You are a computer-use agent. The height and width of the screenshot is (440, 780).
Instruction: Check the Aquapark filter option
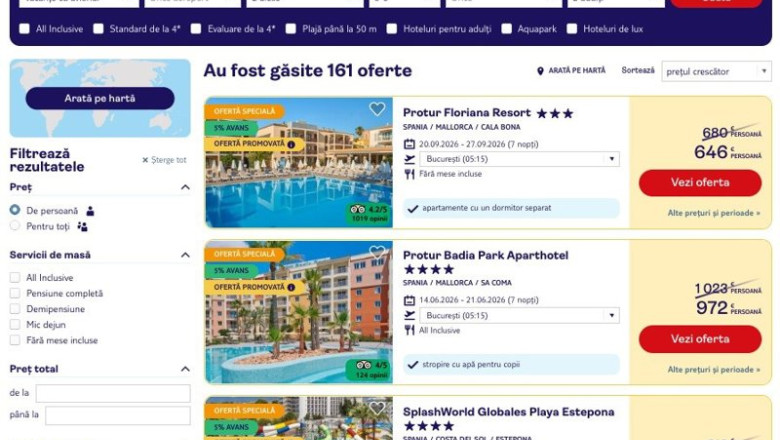tap(506, 29)
